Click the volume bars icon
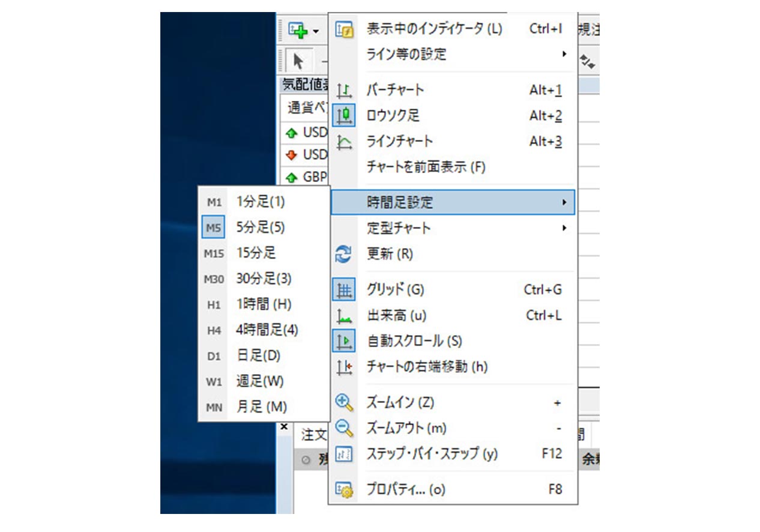This screenshot has height=532, width=760. [x=344, y=316]
